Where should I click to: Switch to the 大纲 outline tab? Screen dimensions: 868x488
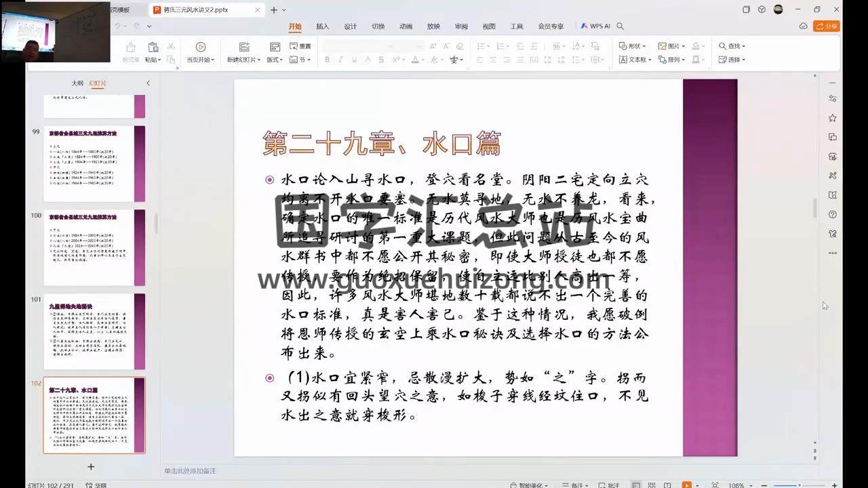(77, 83)
